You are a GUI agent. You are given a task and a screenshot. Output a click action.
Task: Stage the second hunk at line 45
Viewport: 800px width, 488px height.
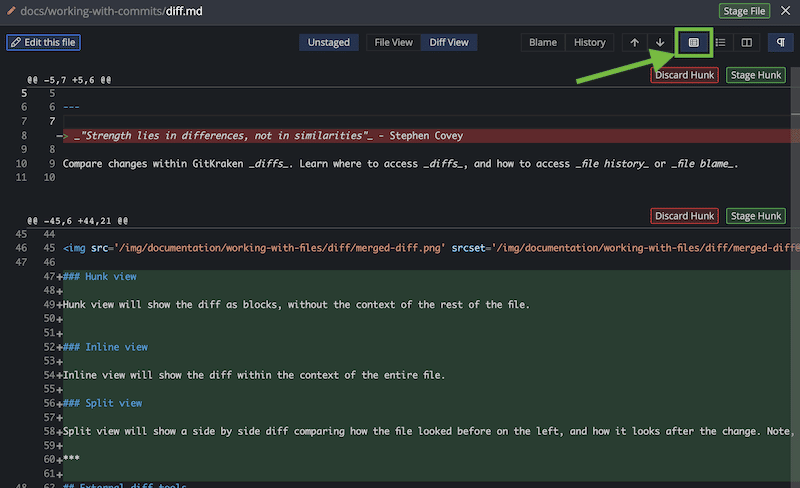click(756, 216)
